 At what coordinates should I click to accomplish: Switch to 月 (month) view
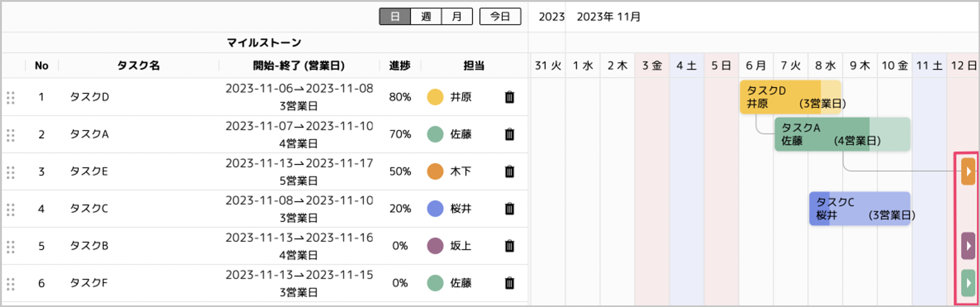457,17
